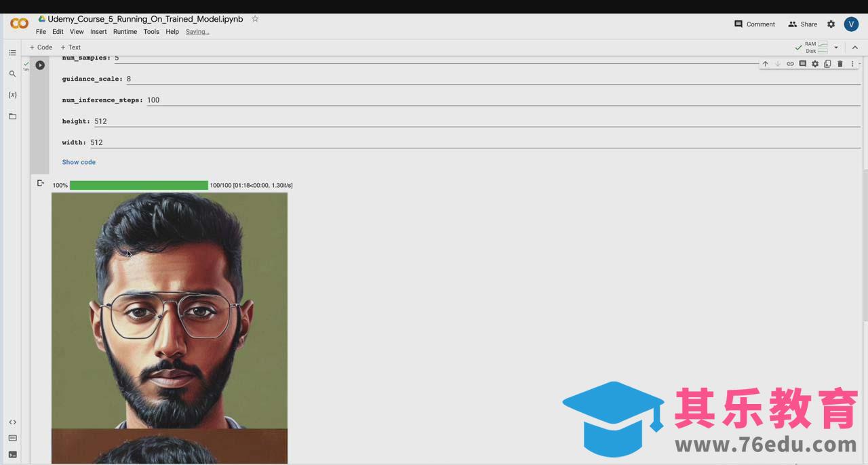
Task: Clear the cell output toggle icon
Action: (41, 184)
